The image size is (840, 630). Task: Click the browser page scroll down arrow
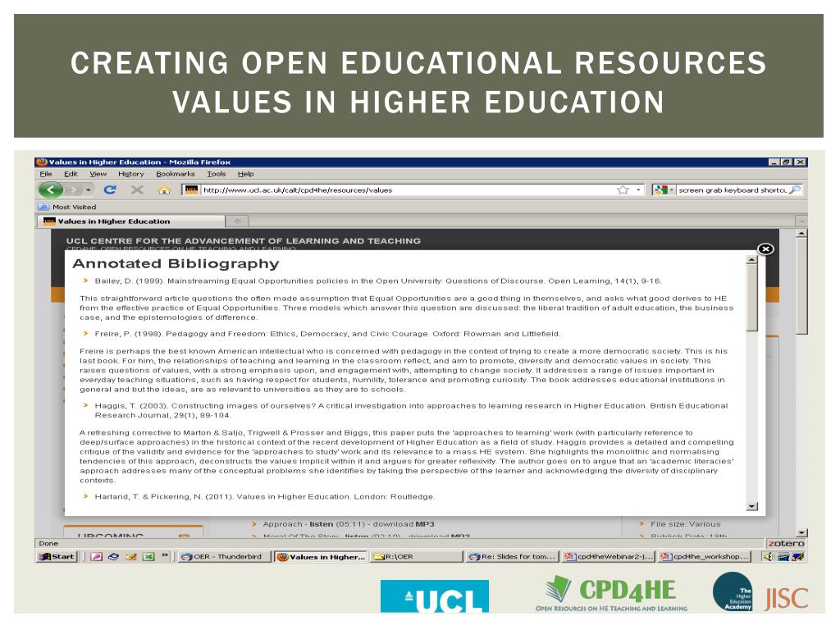point(801,532)
